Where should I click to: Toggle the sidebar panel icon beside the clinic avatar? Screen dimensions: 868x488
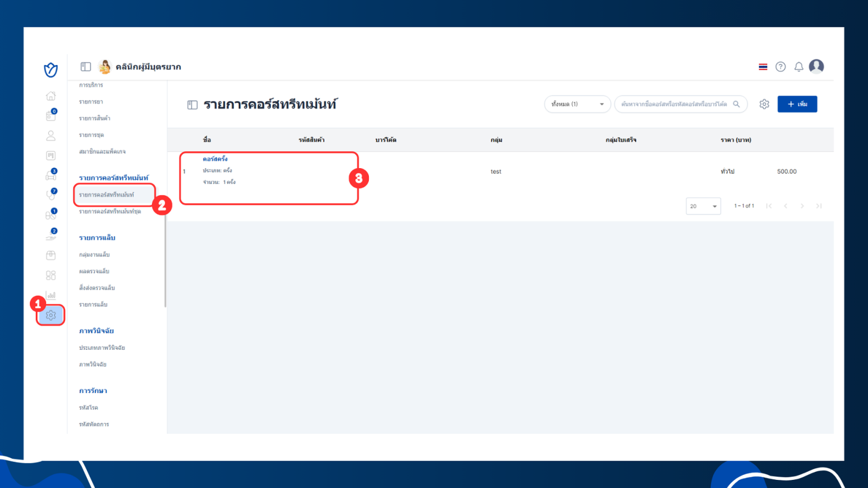(86, 67)
